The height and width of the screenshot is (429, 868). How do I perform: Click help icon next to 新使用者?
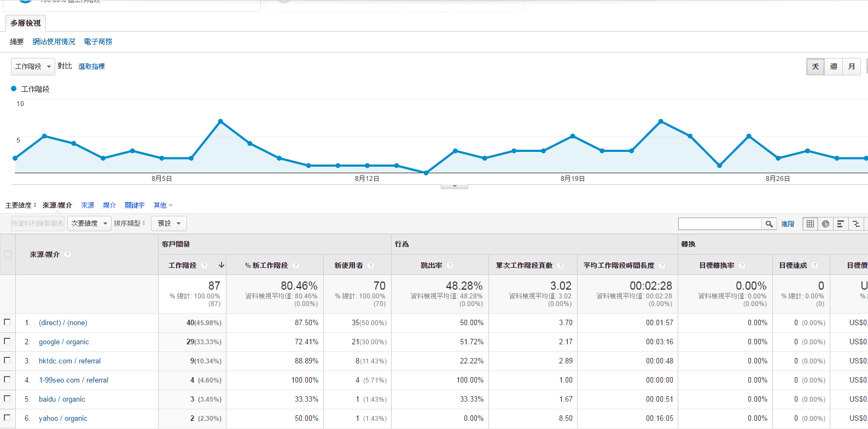(x=371, y=266)
